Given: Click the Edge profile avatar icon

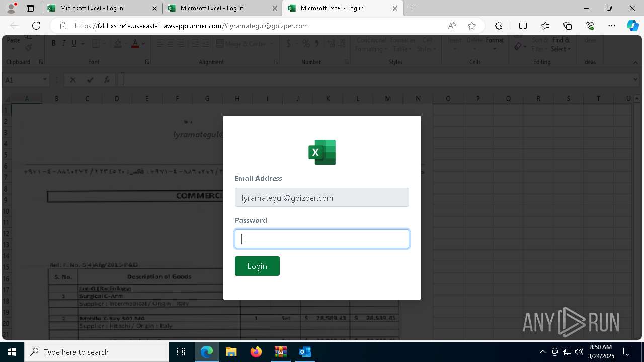Looking at the screenshot, I should coord(11,8).
